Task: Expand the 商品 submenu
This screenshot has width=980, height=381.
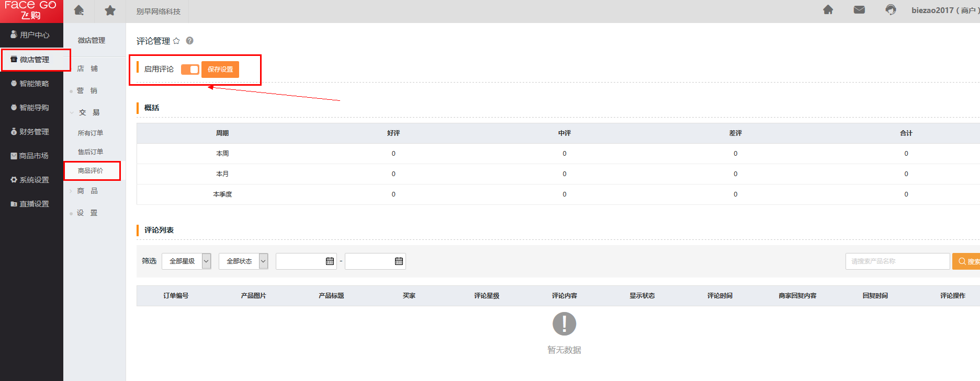Action: point(87,191)
